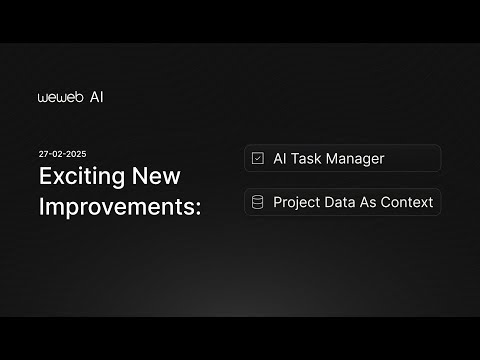Screen dimensions: 480x360
Task: Click the word "New" in the heading
Action: point(156,176)
